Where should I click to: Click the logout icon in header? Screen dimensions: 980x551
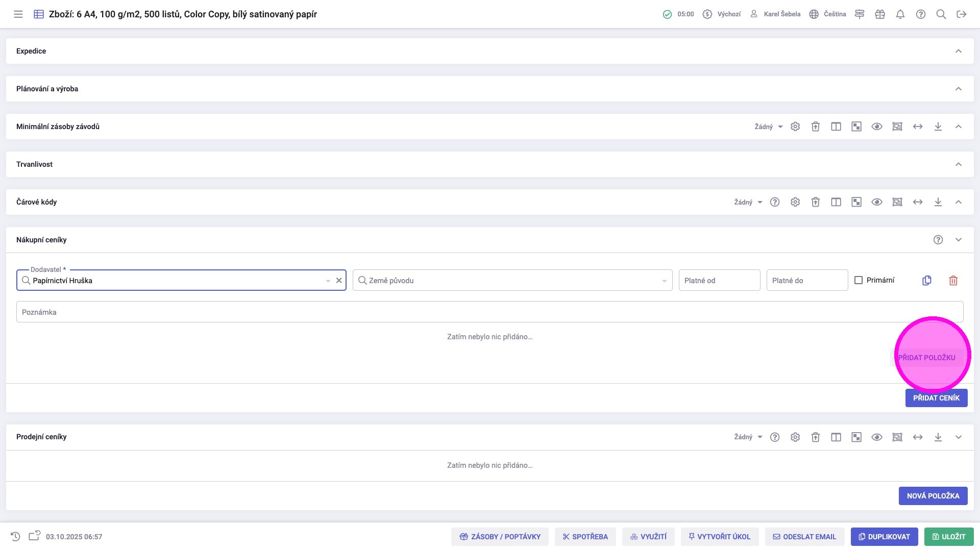(x=962, y=14)
